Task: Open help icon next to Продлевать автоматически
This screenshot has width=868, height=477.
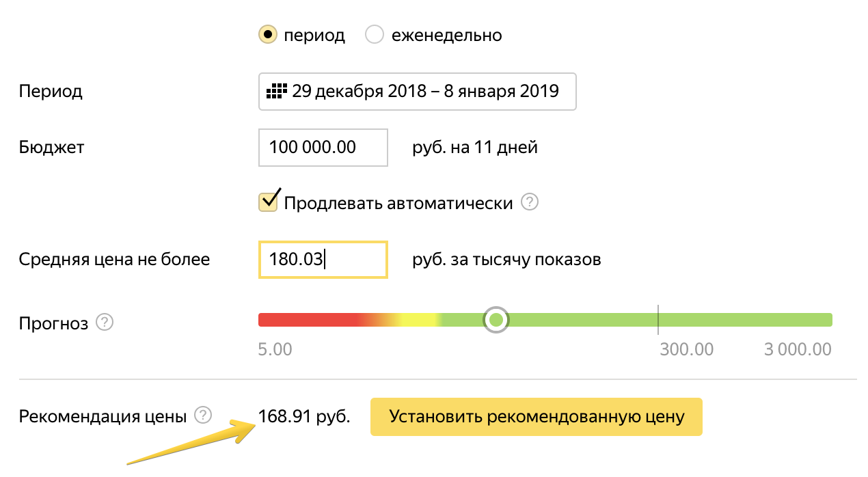Action: coord(530,202)
